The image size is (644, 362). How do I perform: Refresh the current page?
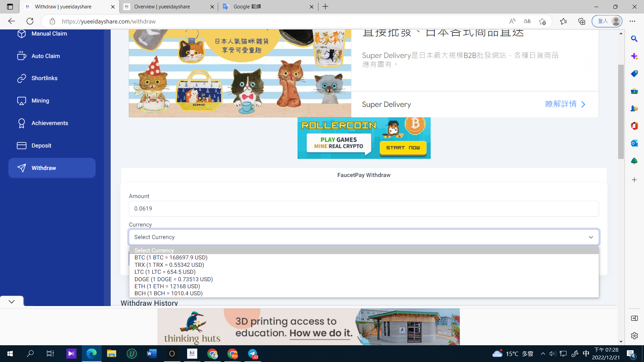[30, 21]
